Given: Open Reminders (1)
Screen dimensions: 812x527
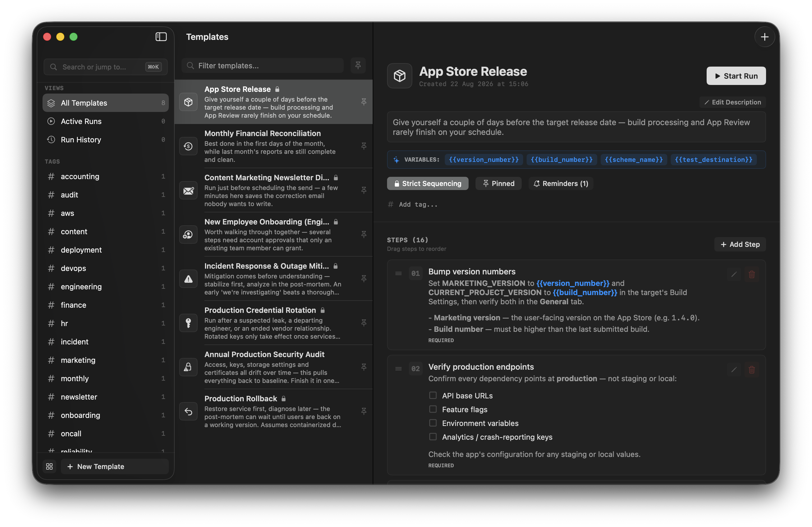Looking at the screenshot, I should [560, 183].
